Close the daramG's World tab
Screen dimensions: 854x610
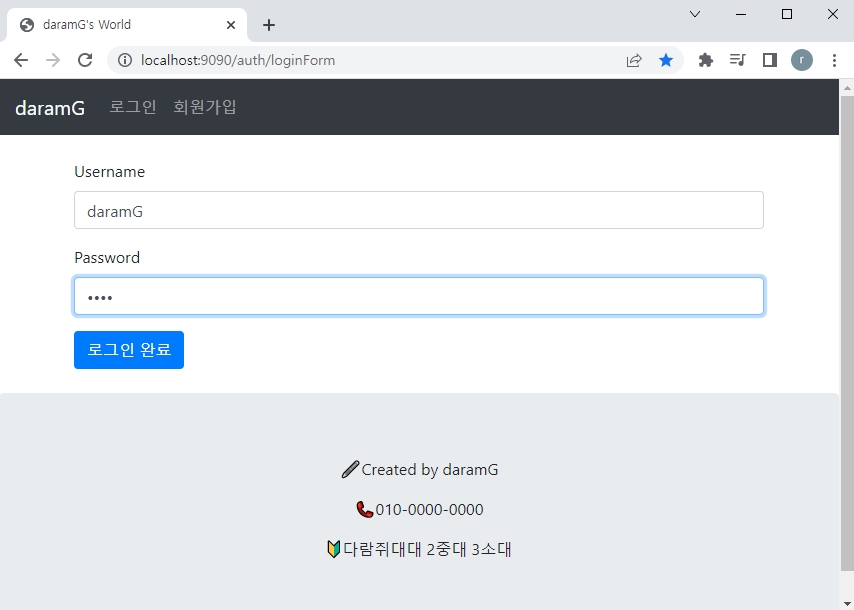[231, 25]
